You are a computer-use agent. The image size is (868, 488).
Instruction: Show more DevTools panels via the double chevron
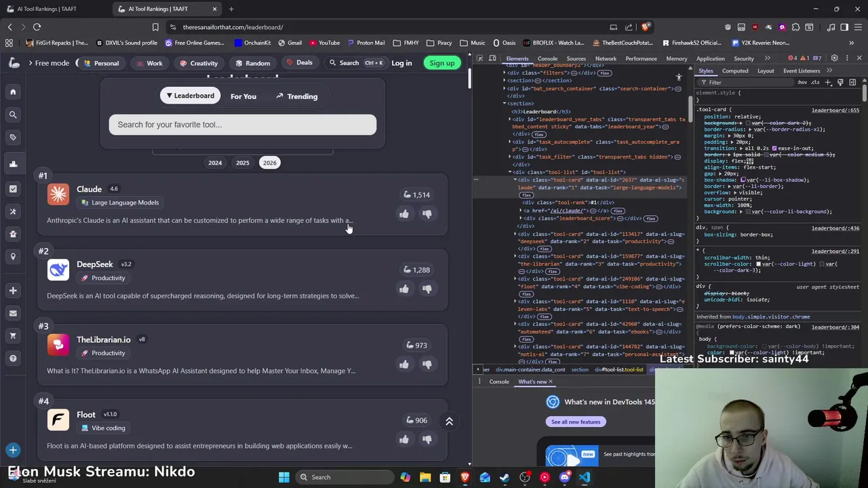tap(767, 58)
